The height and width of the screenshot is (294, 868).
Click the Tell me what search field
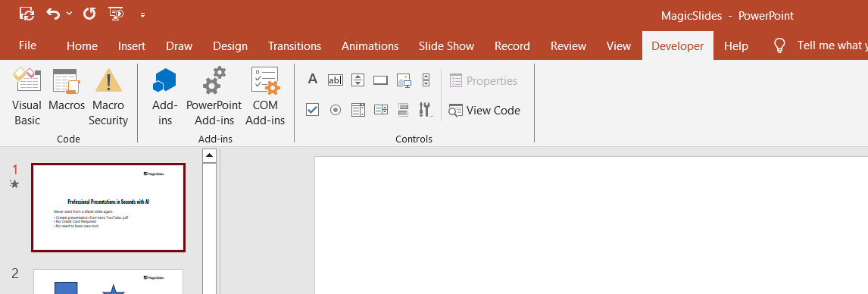coord(832,45)
